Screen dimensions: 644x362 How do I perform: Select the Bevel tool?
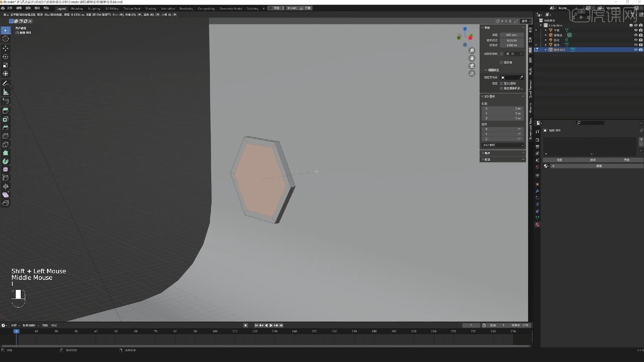pyautogui.click(x=6, y=128)
